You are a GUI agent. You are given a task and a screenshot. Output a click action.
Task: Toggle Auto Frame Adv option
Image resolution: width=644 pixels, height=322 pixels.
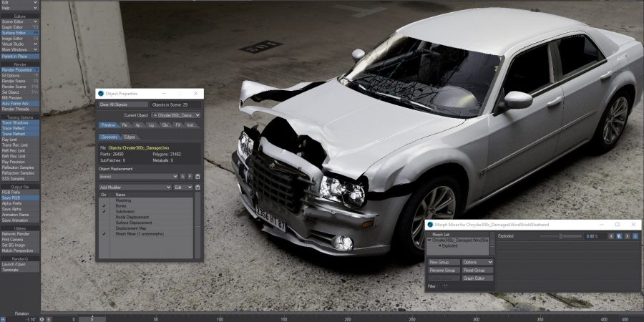(x=20, y=104)
